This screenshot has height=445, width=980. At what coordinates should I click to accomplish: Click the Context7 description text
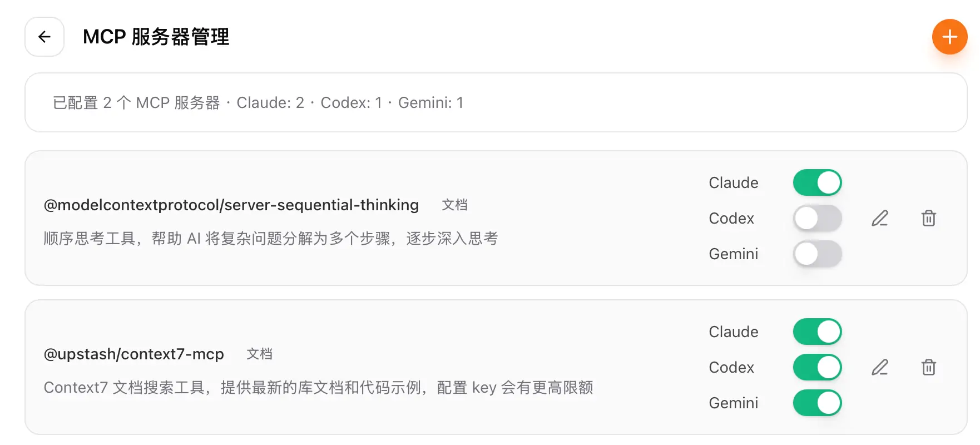point(318,387)
